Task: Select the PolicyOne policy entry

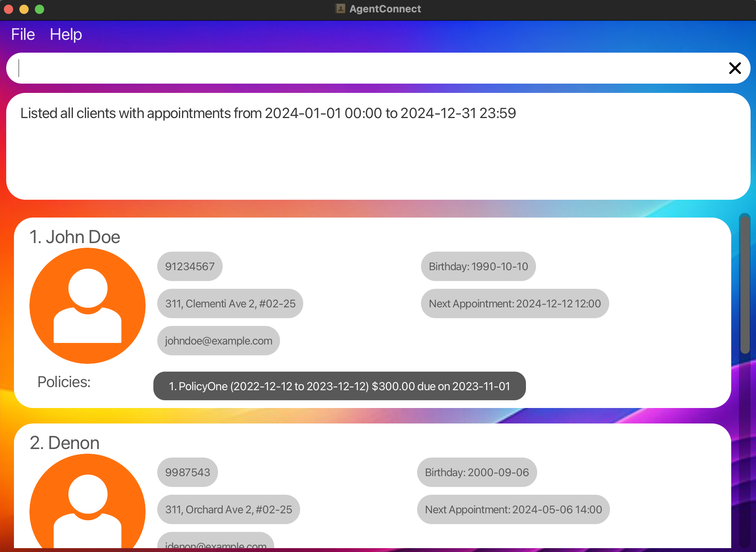Action: [x=339, y=386]
